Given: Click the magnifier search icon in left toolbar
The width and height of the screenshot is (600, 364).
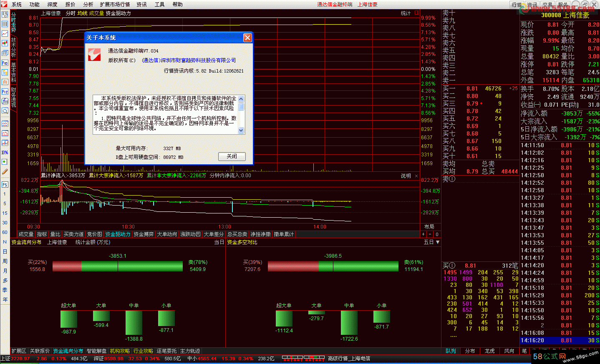Looking at the screenshot, I should coord(5,111).
